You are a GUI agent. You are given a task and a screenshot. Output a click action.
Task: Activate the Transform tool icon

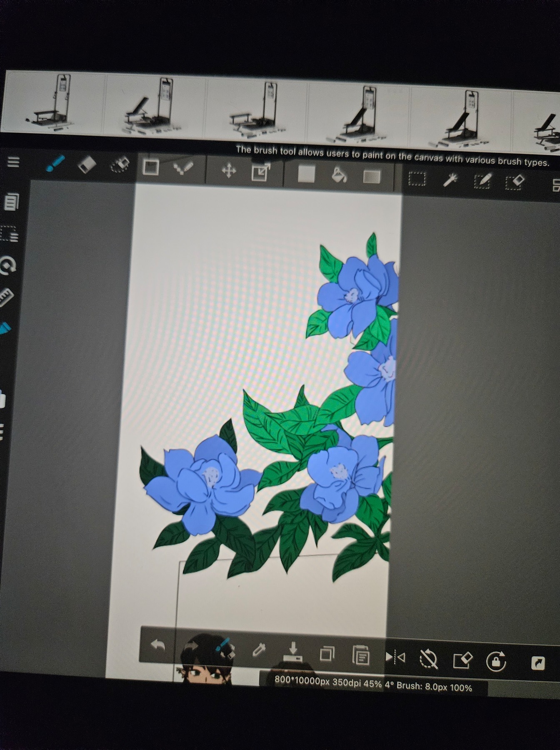tap(261, 172)
